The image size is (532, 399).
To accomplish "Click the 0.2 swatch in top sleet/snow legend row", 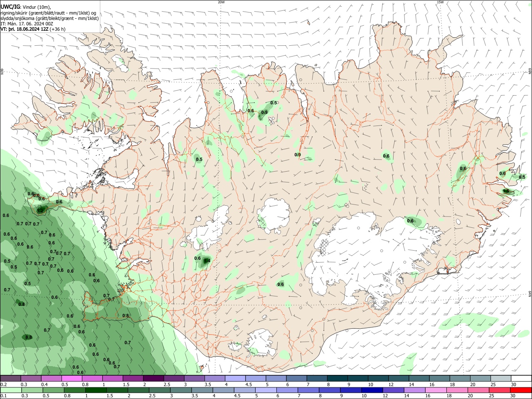I will [x=10, y=378].
